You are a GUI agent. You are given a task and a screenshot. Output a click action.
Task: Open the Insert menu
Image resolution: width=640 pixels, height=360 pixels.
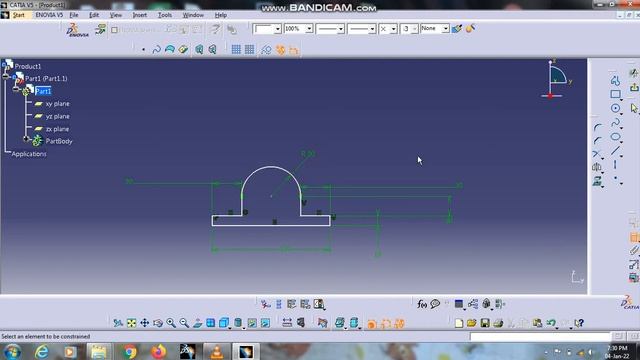[140, 15]
